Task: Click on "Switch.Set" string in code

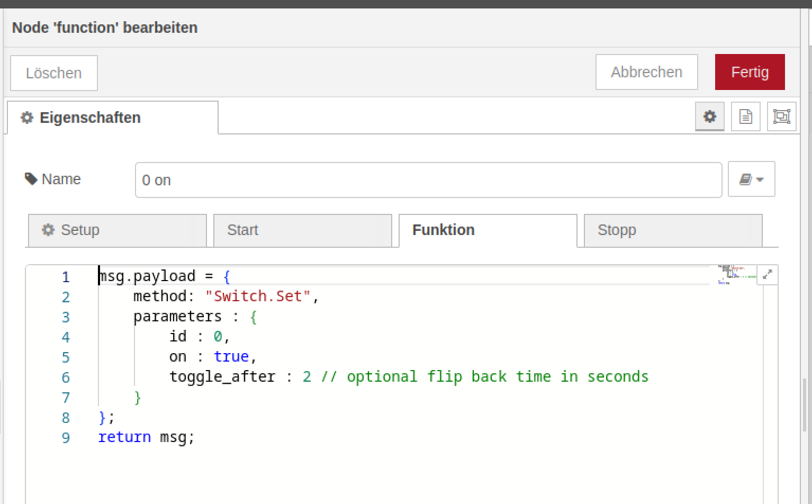Action: click(x=258, y=296)
